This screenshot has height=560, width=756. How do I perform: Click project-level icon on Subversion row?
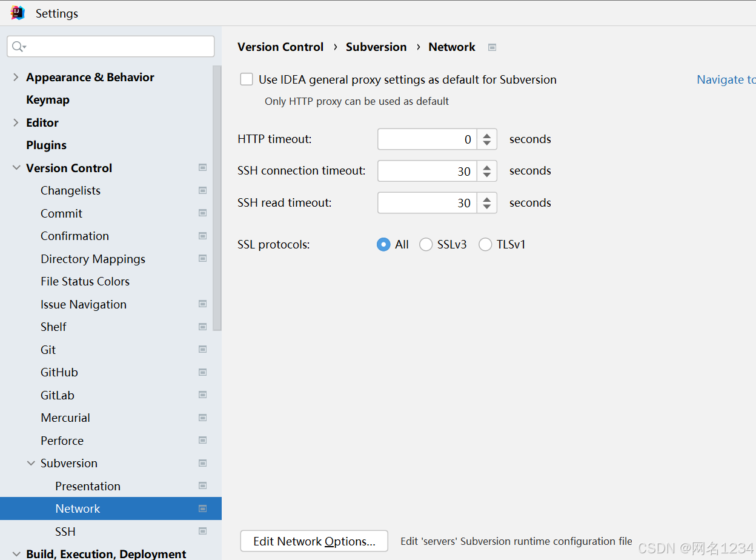coord(203,463)
